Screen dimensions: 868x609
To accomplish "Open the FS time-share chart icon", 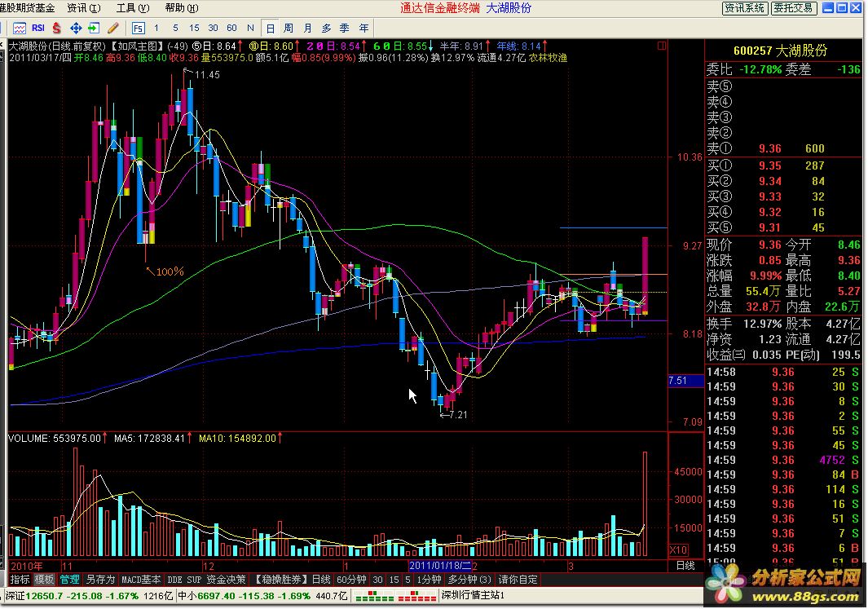I will 138,29.
